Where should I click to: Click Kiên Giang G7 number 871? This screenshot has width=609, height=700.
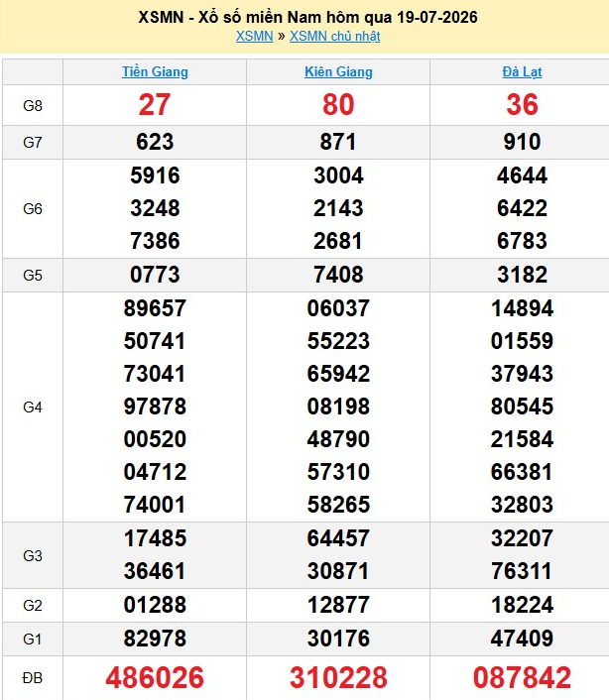[x=338, y=143]
